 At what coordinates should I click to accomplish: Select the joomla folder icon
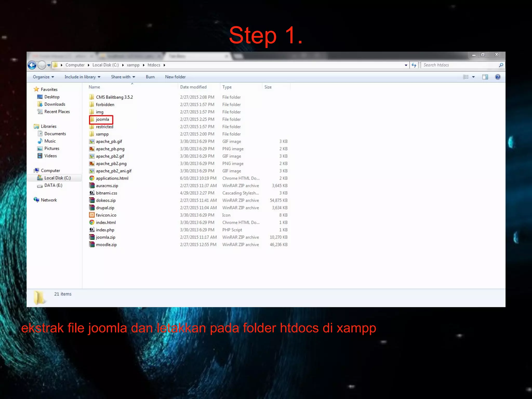(x=92, y=119)
